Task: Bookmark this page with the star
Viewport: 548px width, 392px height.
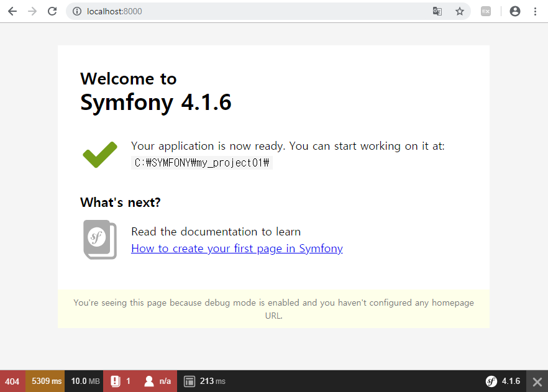Action: coord(460,11)
